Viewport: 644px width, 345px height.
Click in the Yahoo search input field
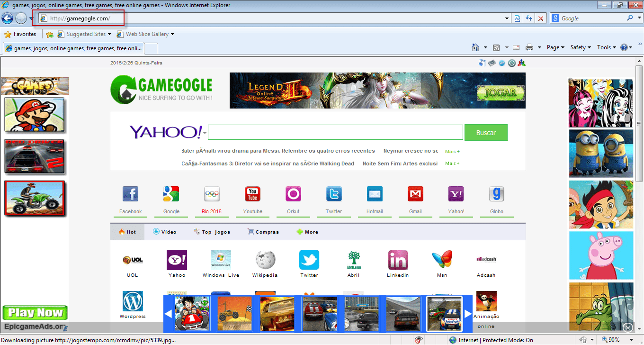(x=335, y=132)
